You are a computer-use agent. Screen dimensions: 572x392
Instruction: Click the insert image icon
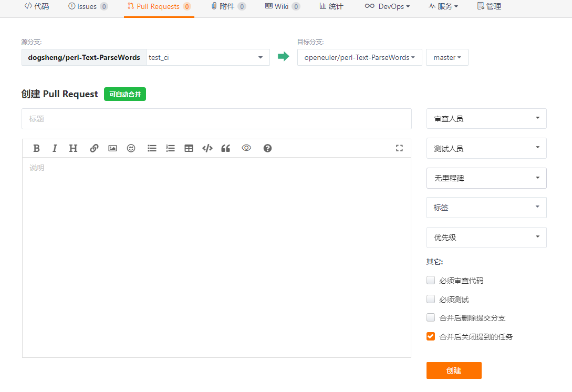click(112, 148)
